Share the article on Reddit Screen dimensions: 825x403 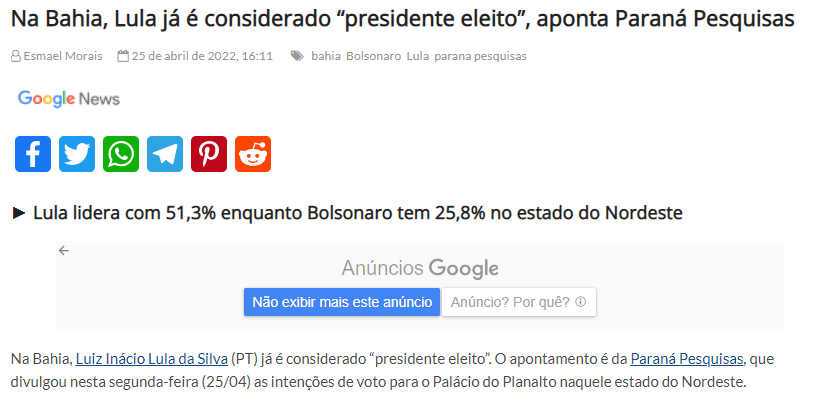pos(253,154)
